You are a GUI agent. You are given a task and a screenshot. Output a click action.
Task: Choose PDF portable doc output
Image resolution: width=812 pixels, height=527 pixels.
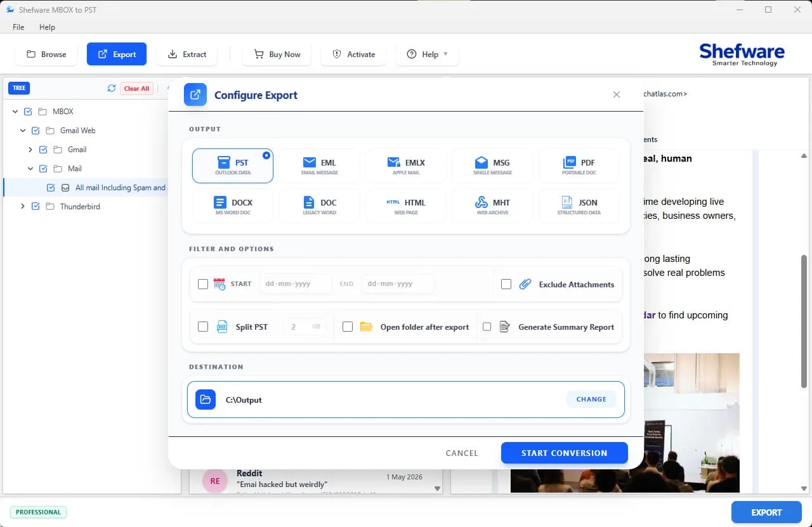coord(579,166)
